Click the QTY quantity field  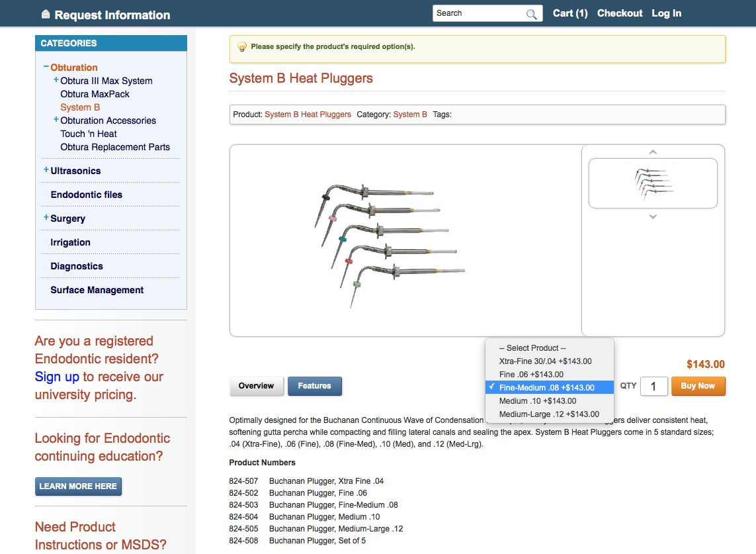click(653, 386)
